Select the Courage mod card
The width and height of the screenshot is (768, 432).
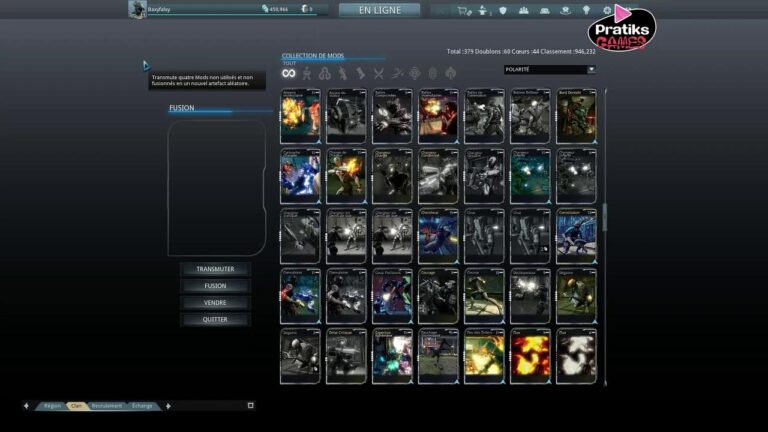click(438, 296)
